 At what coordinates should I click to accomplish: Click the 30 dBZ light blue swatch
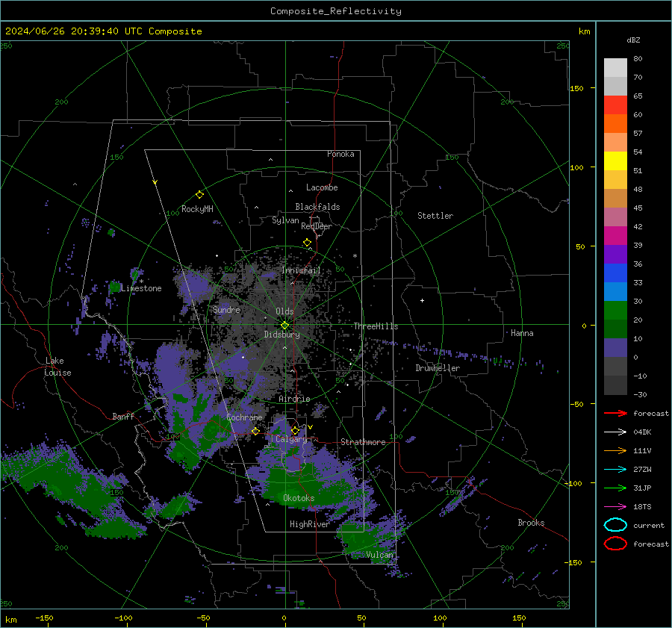[615, 291]
